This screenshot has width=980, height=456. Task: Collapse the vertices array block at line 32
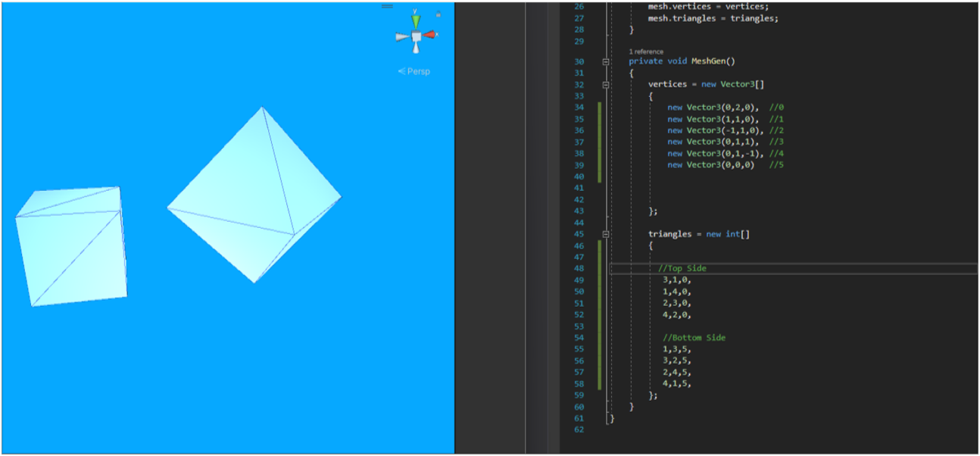coord(605,85)
